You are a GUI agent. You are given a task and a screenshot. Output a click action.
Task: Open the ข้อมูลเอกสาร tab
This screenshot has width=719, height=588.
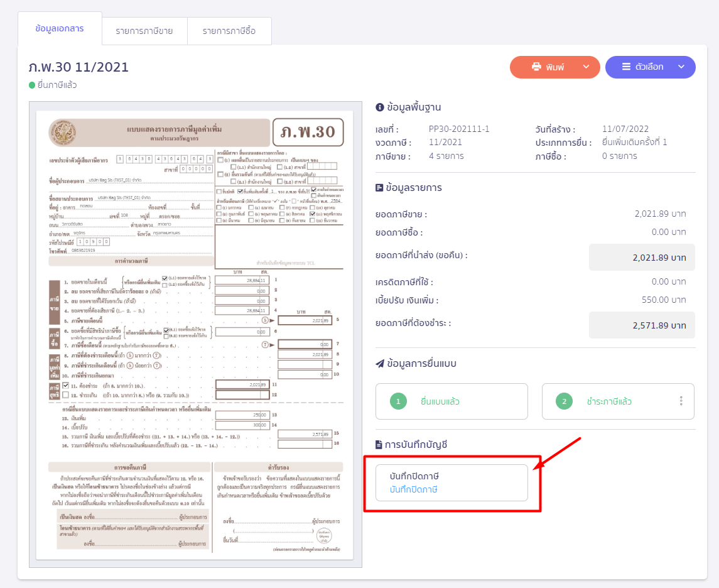pos(60,29)
